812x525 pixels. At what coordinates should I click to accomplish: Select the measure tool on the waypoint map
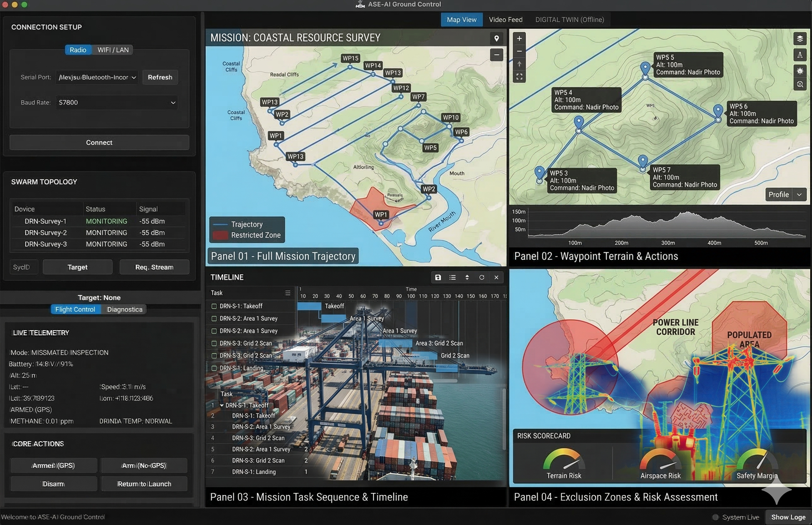(800, 55)
